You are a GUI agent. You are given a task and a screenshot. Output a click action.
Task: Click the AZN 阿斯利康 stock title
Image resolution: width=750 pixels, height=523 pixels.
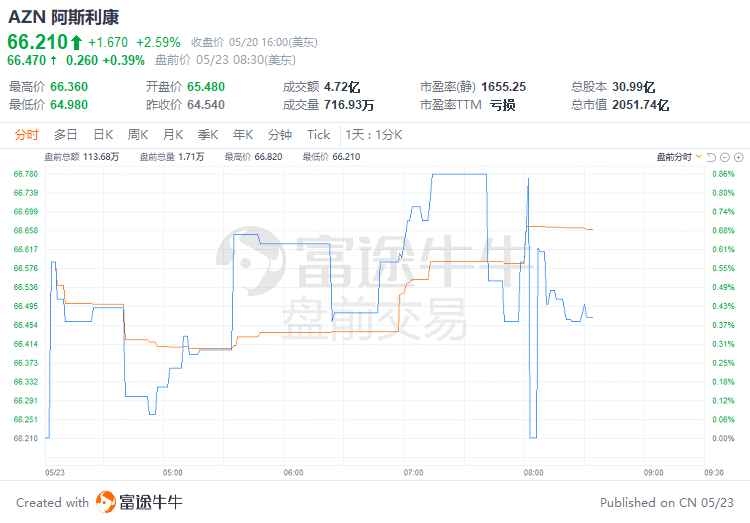click(64, 17)
